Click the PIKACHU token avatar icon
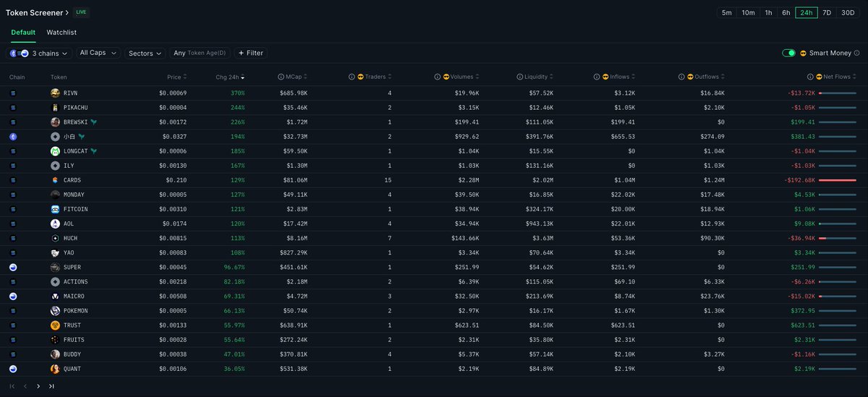Viewport: 868px width, 397px height. click(55, 108)
